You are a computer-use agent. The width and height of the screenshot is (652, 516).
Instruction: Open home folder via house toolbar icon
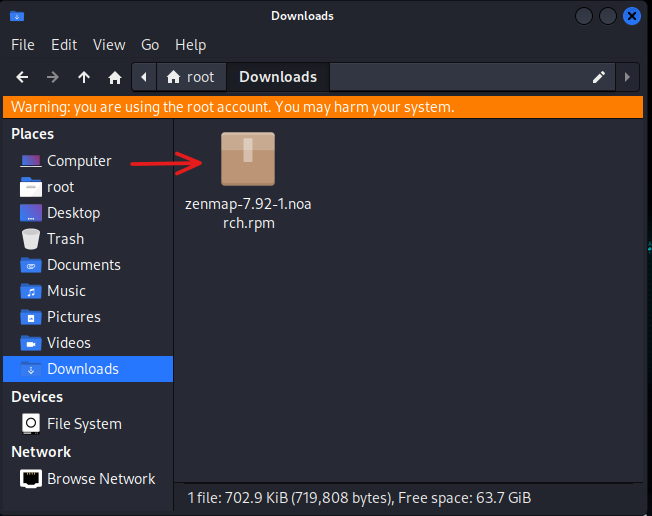tap(115, 77)
